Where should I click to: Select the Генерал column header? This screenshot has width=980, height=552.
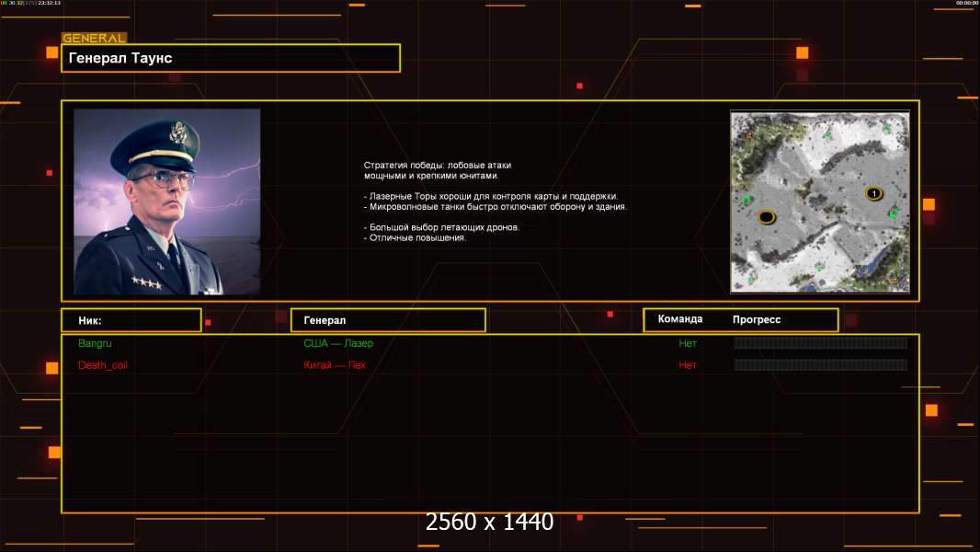[387, 320]
